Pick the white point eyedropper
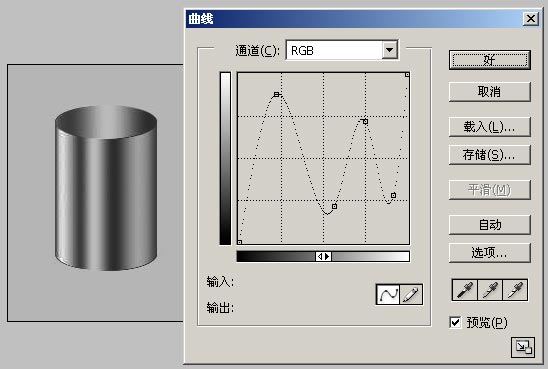This screenshot has width=548, height=369. click(515, 290)
